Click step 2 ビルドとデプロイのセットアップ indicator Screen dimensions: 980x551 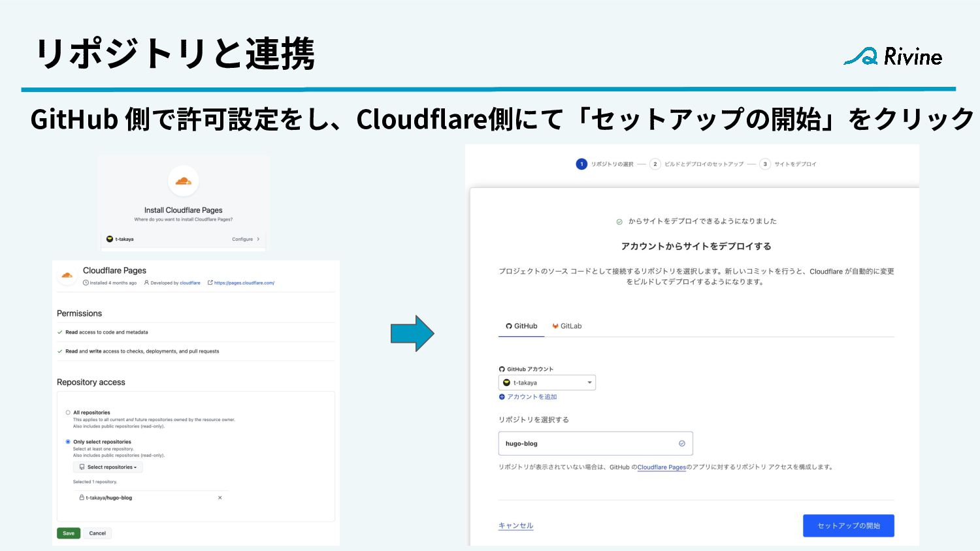tap(697, 164)
